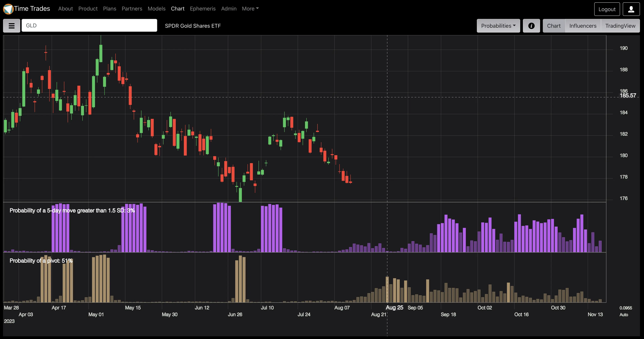Click the 5-day move probability label
This screenshot has width=644, height=339.
[x=72, y=210]
